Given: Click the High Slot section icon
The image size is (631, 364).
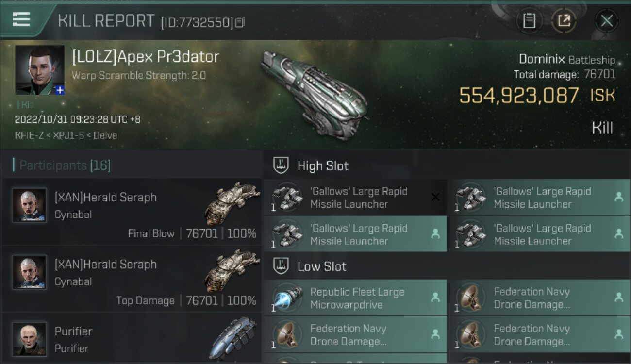Looking at the screenshot, I should pos(282,165).
